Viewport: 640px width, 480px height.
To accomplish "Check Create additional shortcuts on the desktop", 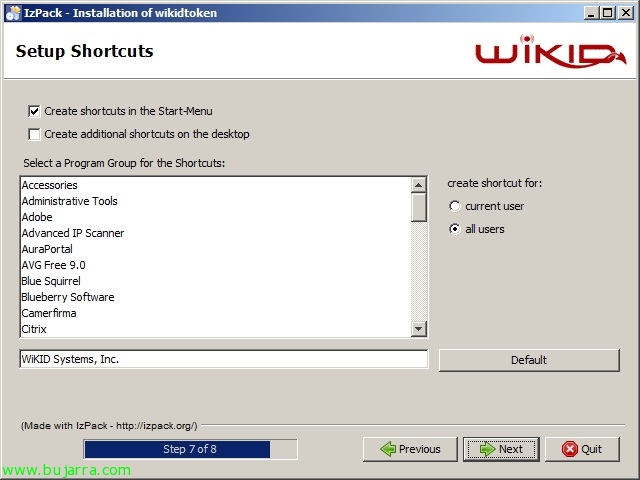I will pyautogui.click(x=34, y=134).
